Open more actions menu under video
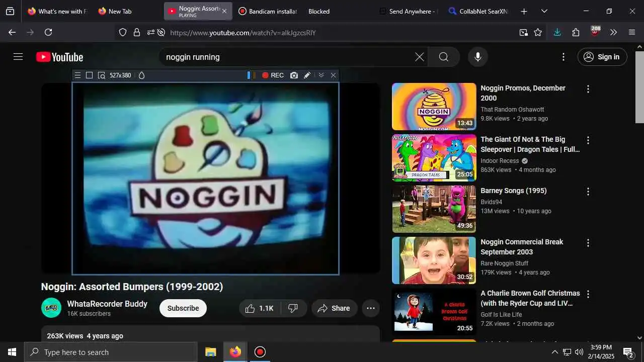Screen dimensions: 644x362 pos(371,308)
